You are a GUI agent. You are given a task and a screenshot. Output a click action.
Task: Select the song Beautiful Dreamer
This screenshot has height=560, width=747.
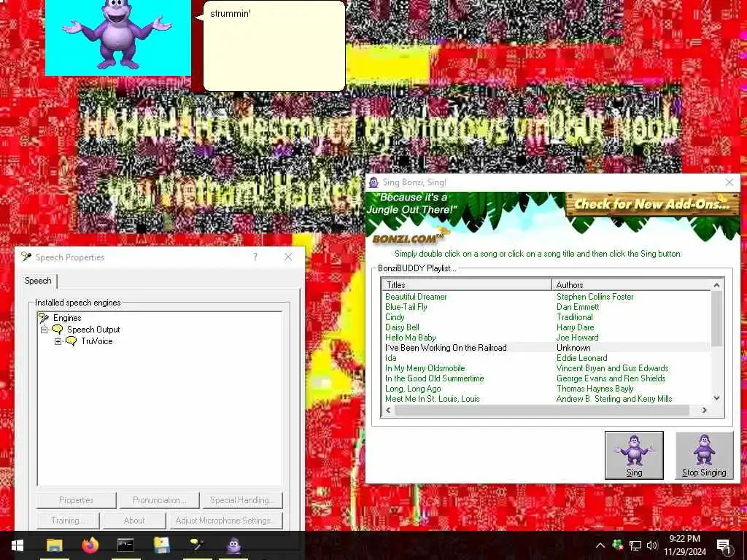click(416, 297)
